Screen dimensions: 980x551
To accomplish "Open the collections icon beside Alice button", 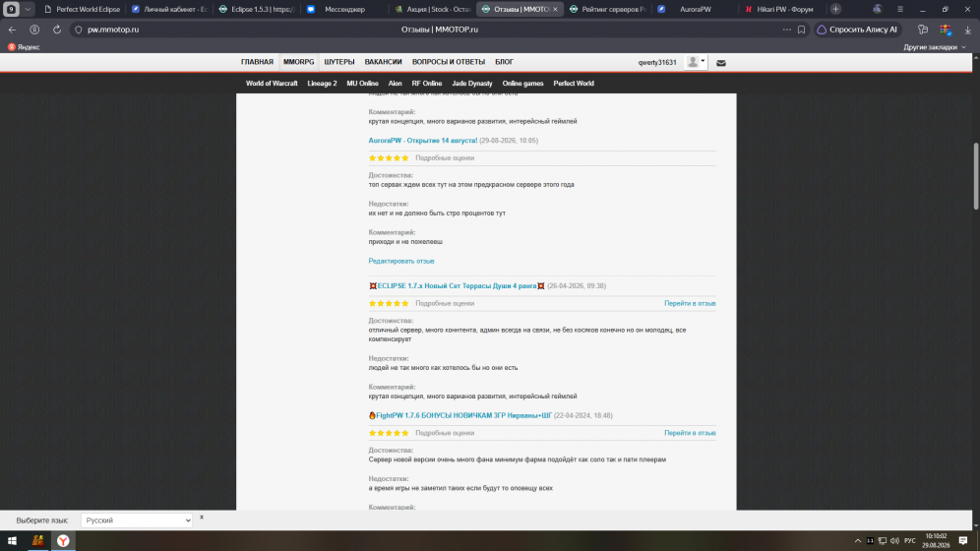I will (x=923, y=30).
